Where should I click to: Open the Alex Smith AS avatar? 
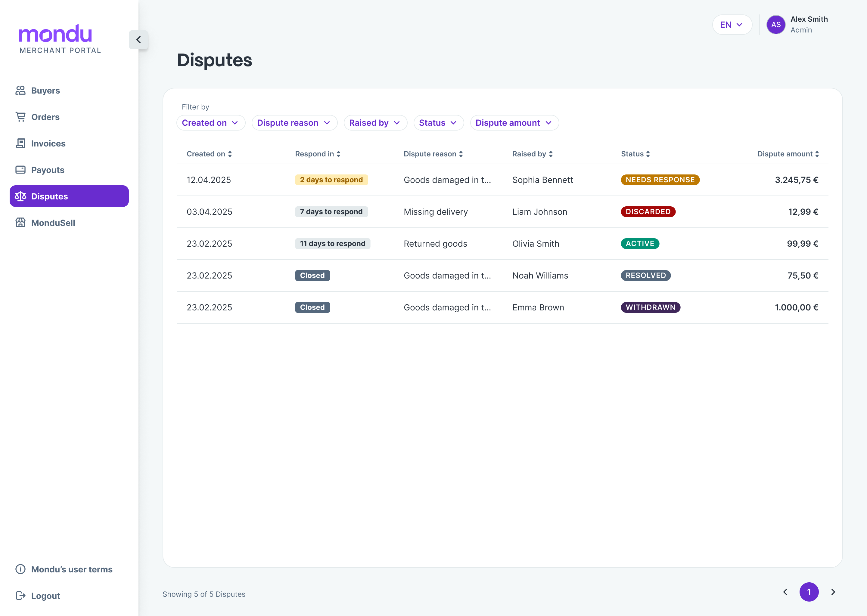click(x=775, y=25)
